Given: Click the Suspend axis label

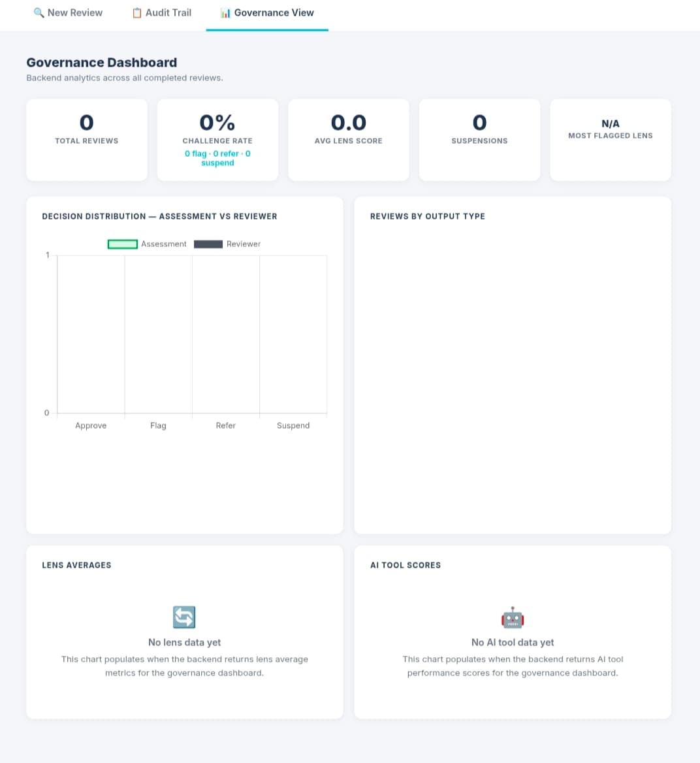Looking at the screenshot, I should pyautogui.click(x=293, y=426).
